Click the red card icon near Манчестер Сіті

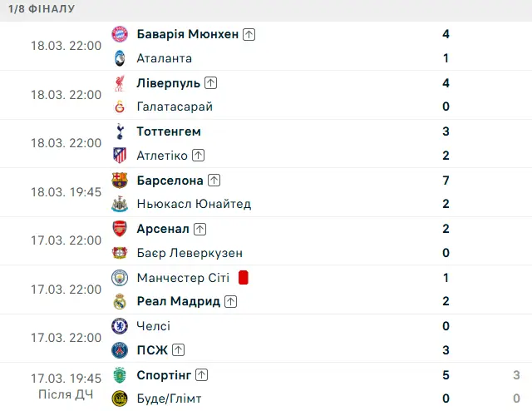244,277
